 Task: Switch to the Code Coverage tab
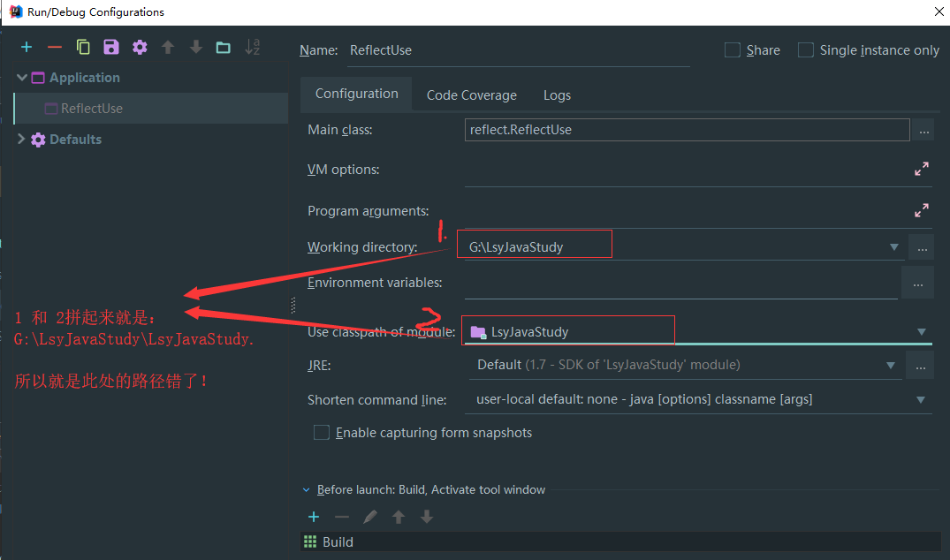pyautogui.click(x=471, y=95)
